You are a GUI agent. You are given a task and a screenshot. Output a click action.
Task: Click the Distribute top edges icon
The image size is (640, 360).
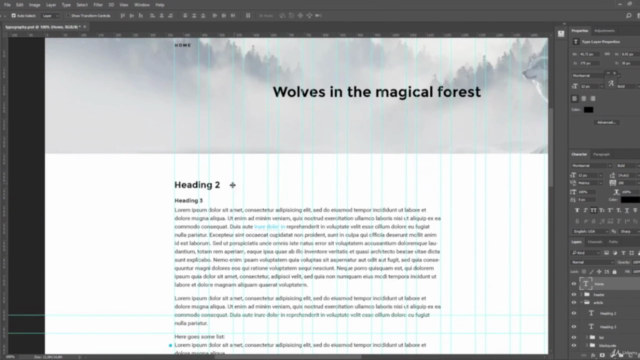[x=185, y=16]
